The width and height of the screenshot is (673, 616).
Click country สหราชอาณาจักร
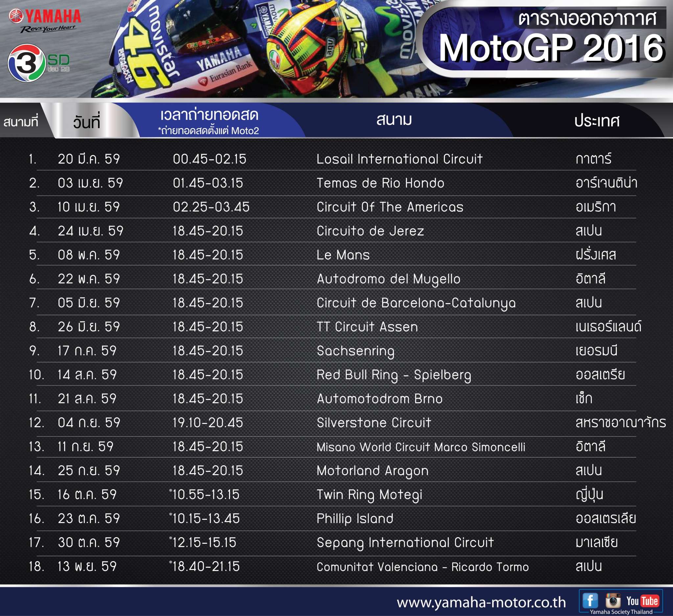621,423
